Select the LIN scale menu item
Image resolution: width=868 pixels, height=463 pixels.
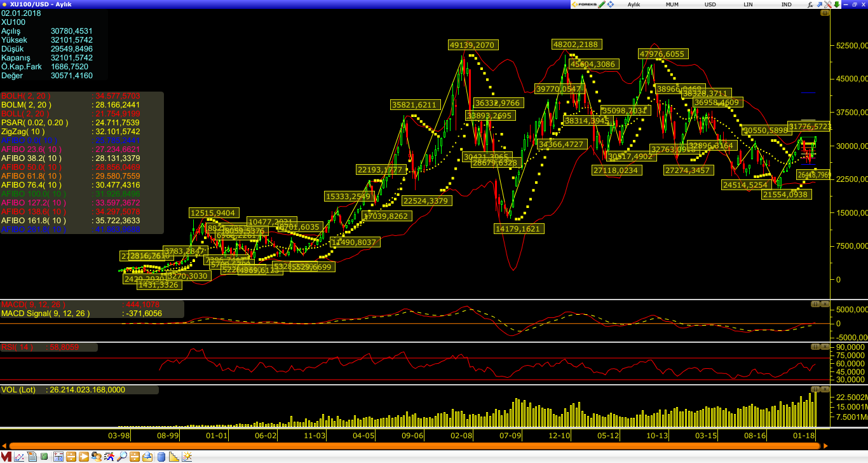coord(749,4)
